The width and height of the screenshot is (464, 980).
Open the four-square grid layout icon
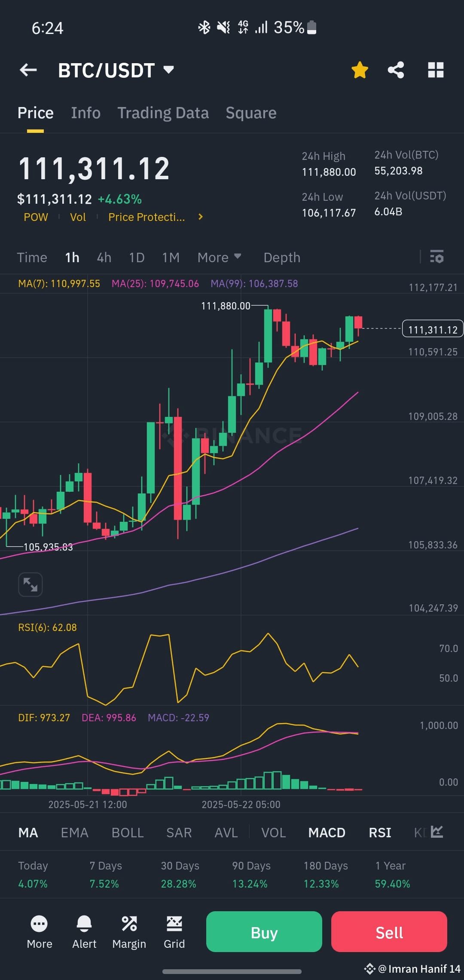click(436, 70)
